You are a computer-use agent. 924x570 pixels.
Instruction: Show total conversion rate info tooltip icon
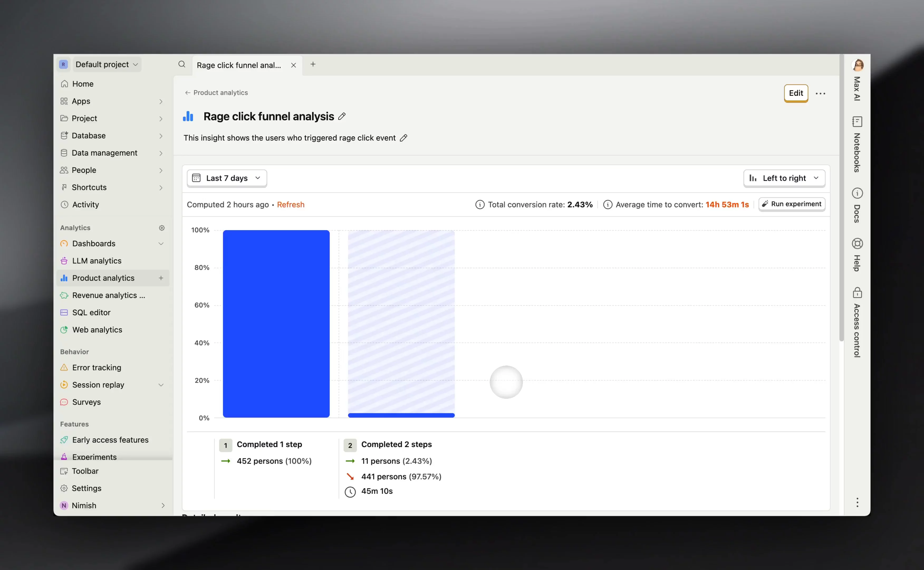[x=479, y=205]
